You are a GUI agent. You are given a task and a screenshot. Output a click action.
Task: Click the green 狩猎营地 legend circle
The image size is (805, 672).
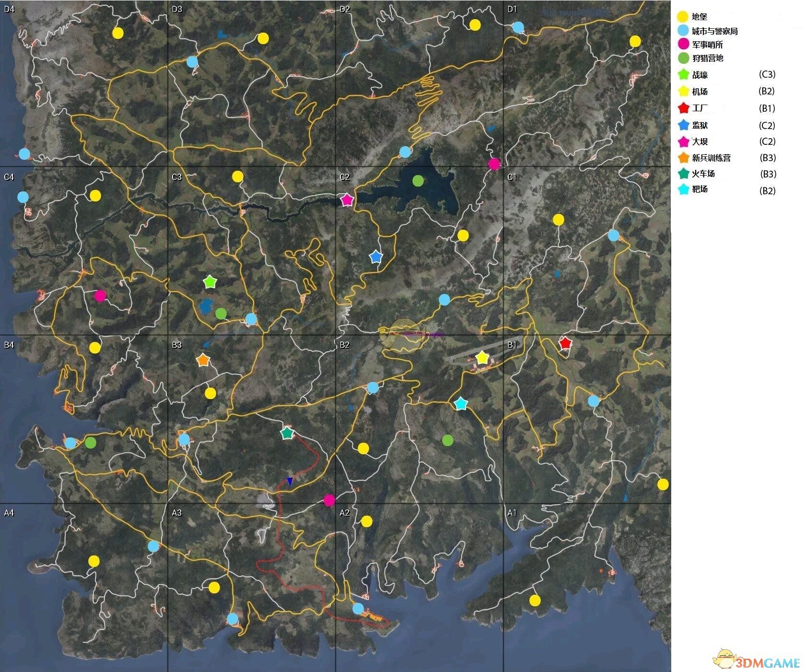coord(684,58)
